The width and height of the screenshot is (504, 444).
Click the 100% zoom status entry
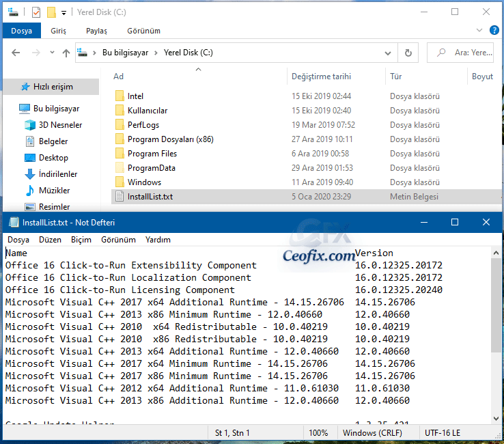[318, 433]
